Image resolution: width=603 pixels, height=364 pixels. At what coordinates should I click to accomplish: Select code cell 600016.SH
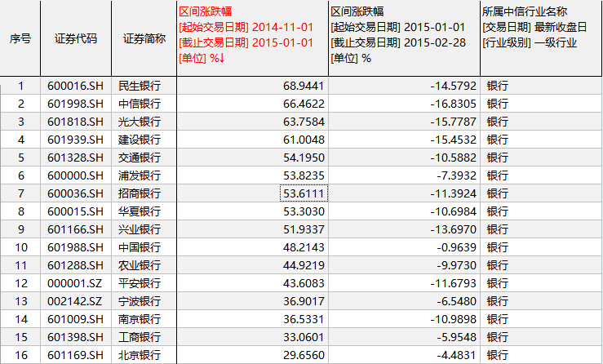[x=76, y=86]
